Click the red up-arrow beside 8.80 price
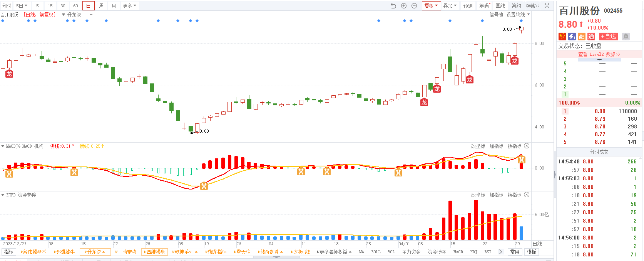644x261 pixels. (581, 24)
